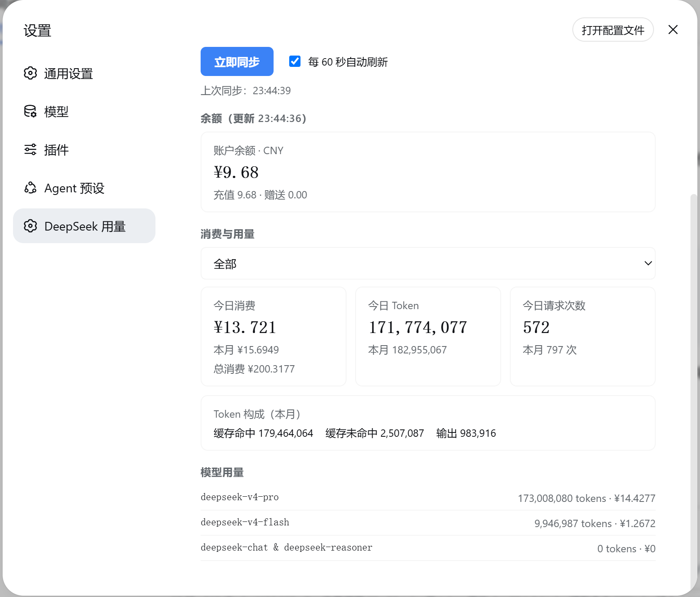Switch to the 模型 settings section

pos(84,112)
